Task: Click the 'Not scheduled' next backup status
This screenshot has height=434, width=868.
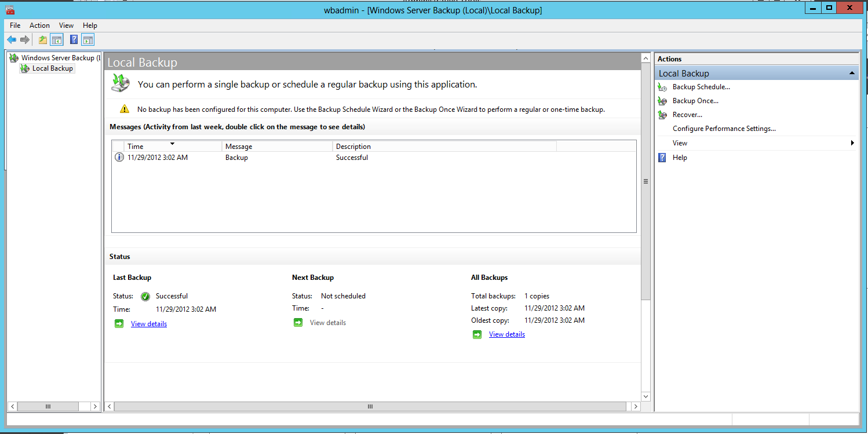Action: 343,296
